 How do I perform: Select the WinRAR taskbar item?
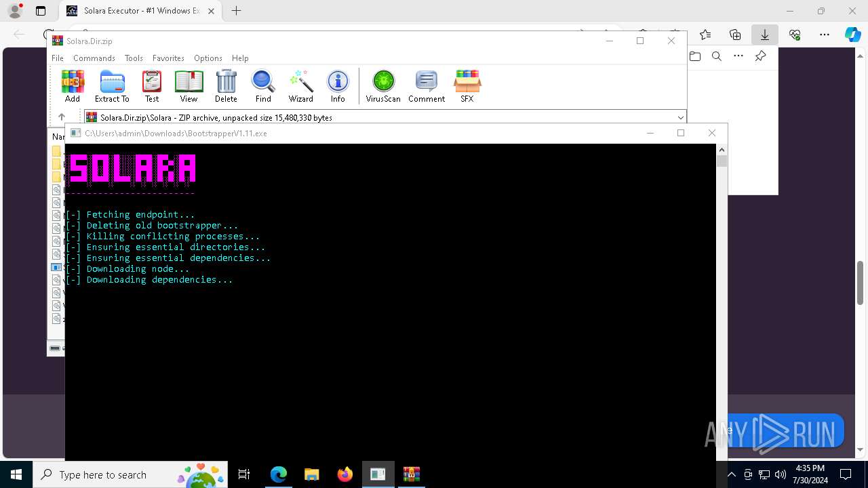point(412,474)
